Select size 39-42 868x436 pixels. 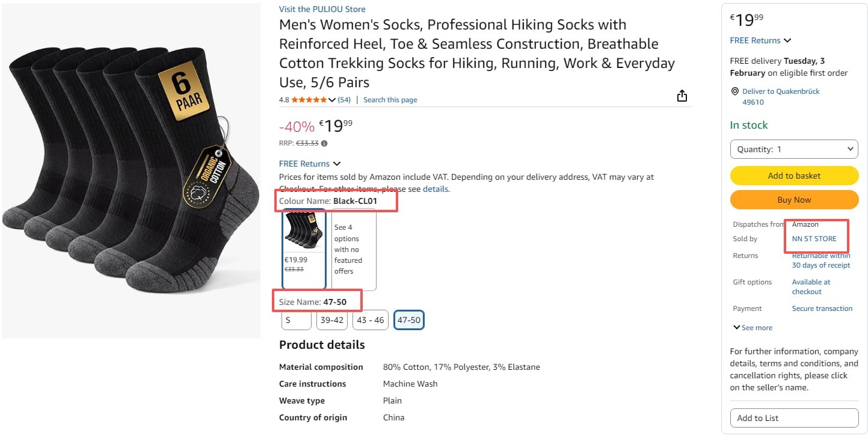click(331, 320)
